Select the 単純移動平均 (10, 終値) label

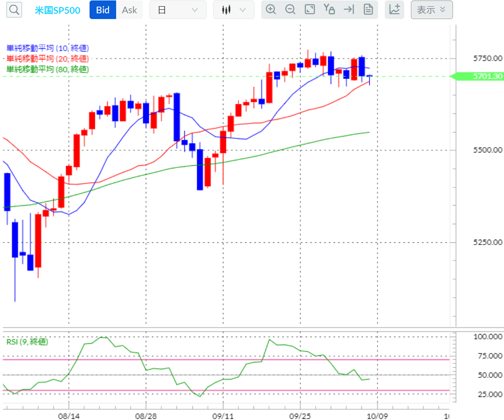coord(47,48)
